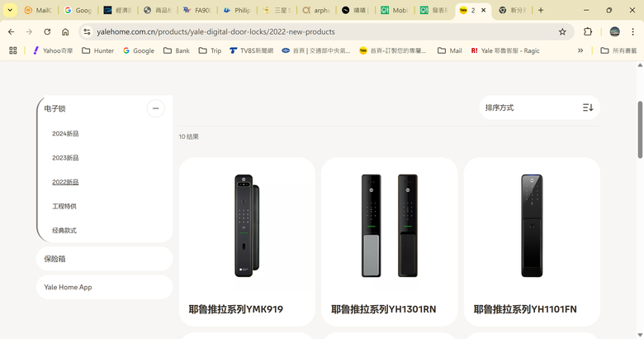The width and height of the screenshot is (644, 339).
Task: Open 耶鲁推拉系列YH1101FN title link
Action: click(525, 309)
